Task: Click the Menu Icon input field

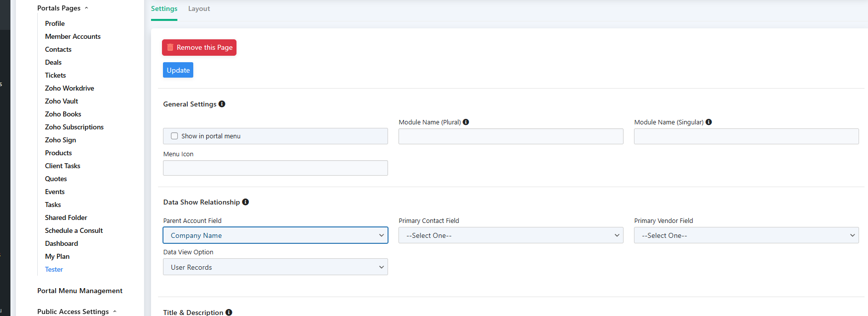Action: [275, 168]
